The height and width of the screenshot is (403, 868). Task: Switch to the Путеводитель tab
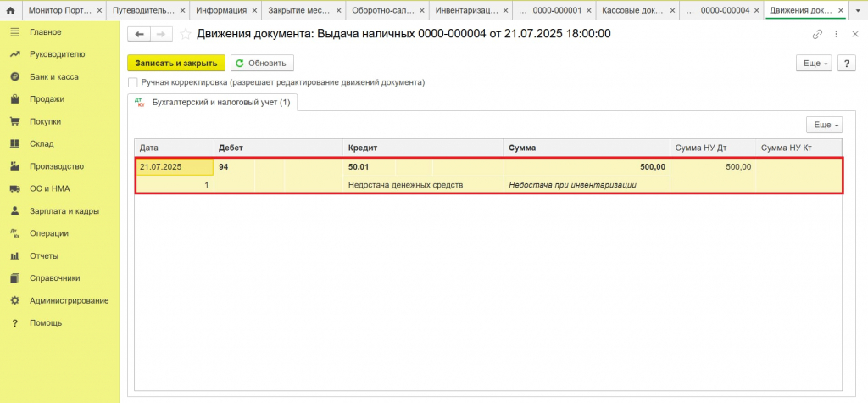click(143, 10)
